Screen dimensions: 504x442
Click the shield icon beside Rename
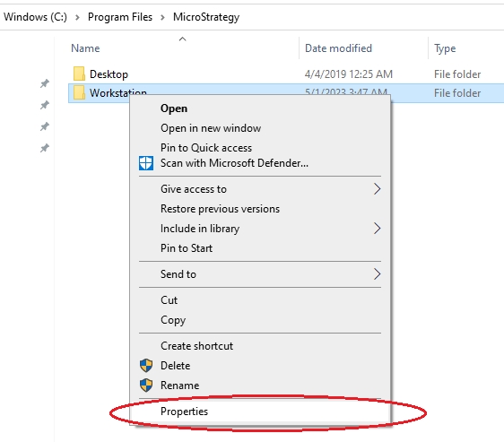point(146,386)
